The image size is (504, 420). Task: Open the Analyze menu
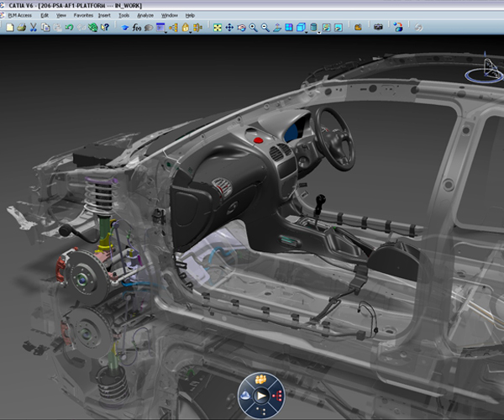145,15
